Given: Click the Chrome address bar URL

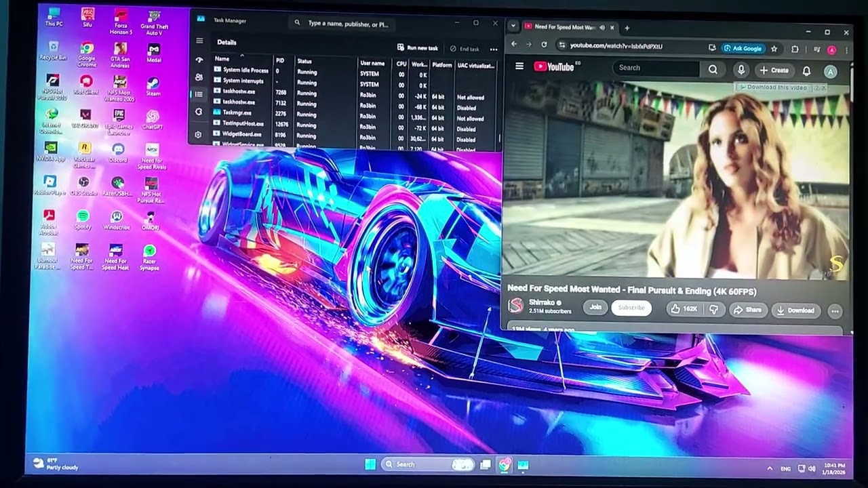Looking at the screenshot, I should tap(616, 46).
